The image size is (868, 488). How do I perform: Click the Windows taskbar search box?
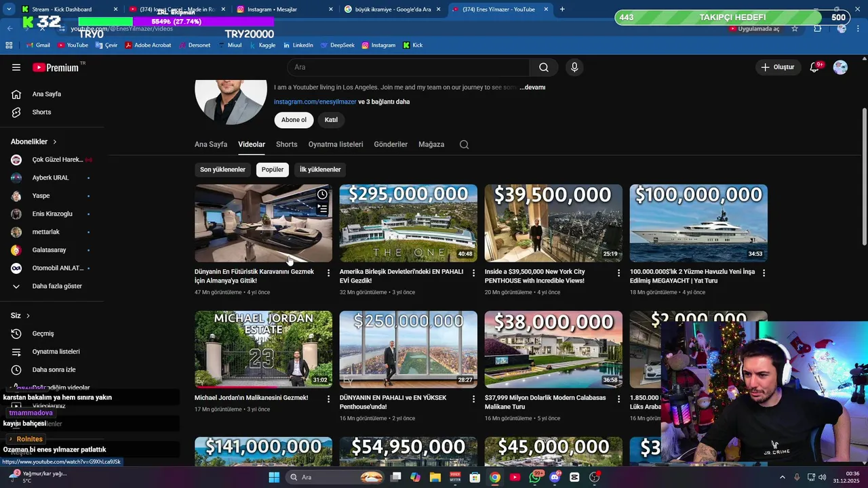(335, 477)
